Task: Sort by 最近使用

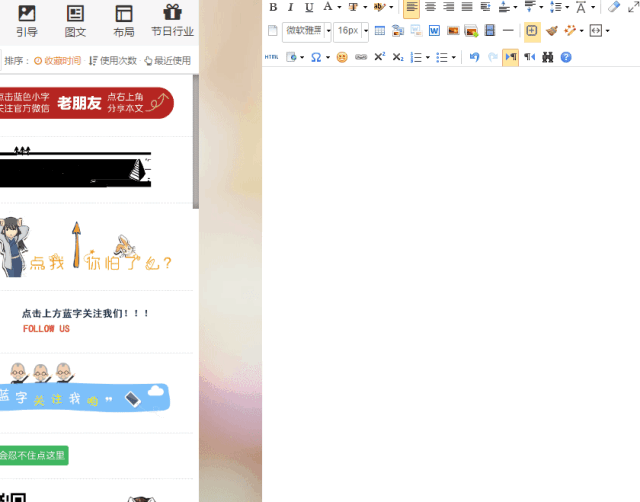Action: [x=168, y=61]
